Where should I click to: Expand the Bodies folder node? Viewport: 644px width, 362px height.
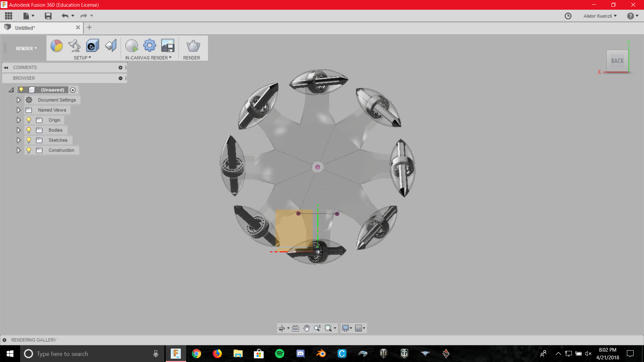[18, 130]
